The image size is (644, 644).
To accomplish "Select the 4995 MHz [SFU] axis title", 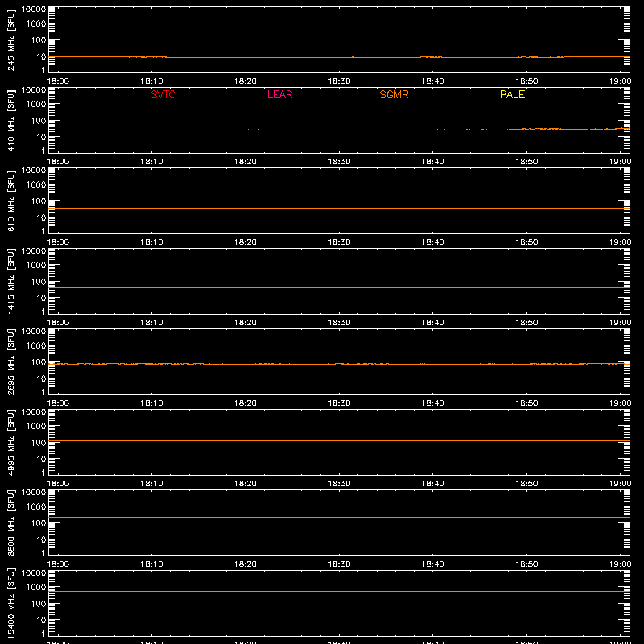I will (10, 442).
